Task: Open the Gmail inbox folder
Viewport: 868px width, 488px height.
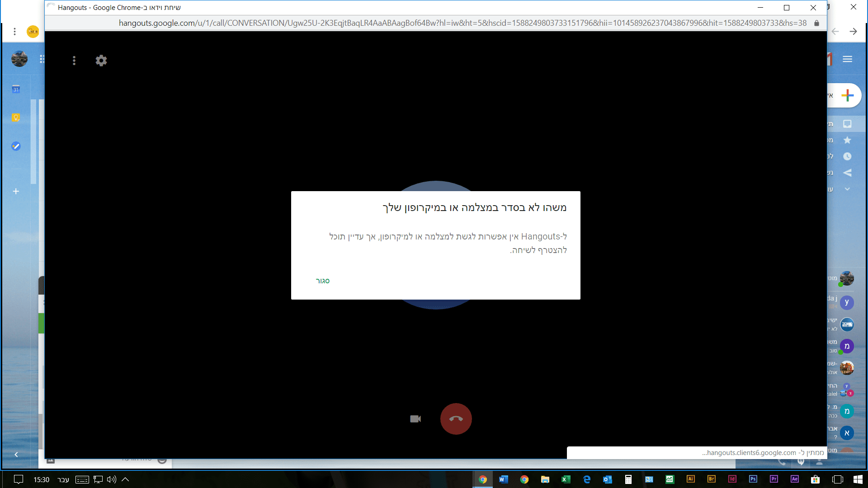Action: (x=847, y=124)
